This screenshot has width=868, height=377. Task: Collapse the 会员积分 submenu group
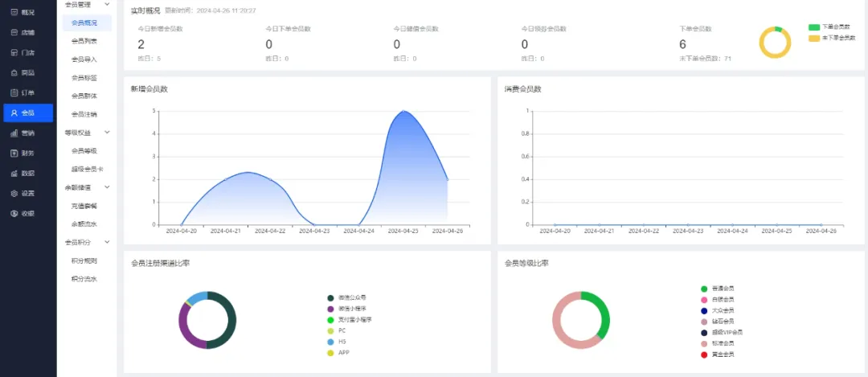[x=107, y=242]
